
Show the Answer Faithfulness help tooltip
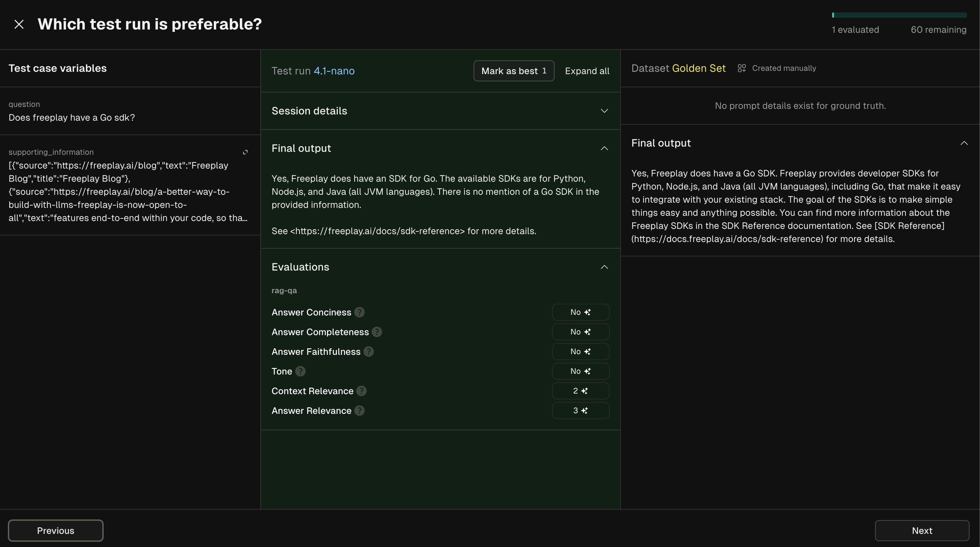[368, 352]
